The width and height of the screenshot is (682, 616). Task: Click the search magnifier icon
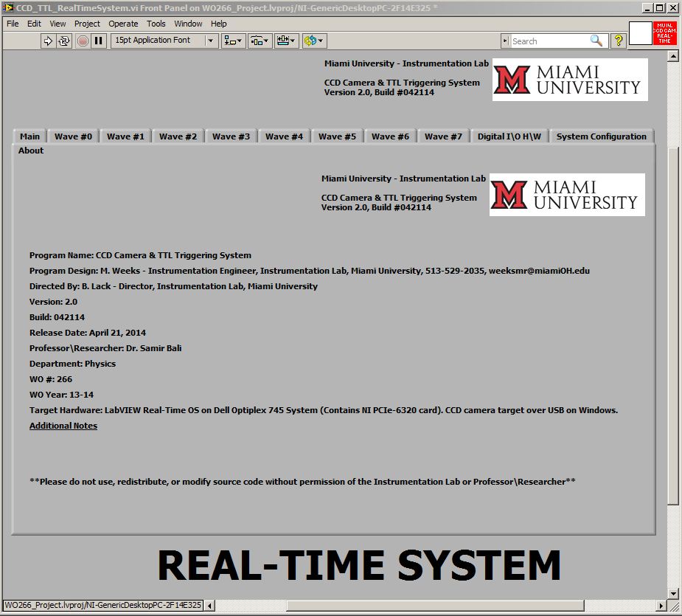pos(596,41)
